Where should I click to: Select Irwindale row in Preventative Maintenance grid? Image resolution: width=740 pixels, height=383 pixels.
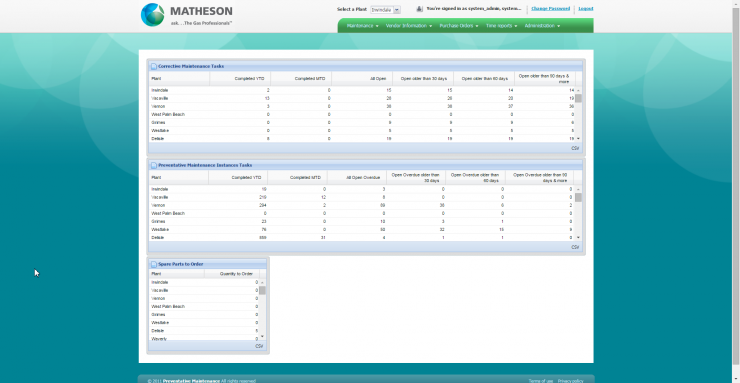click(362, 189)
